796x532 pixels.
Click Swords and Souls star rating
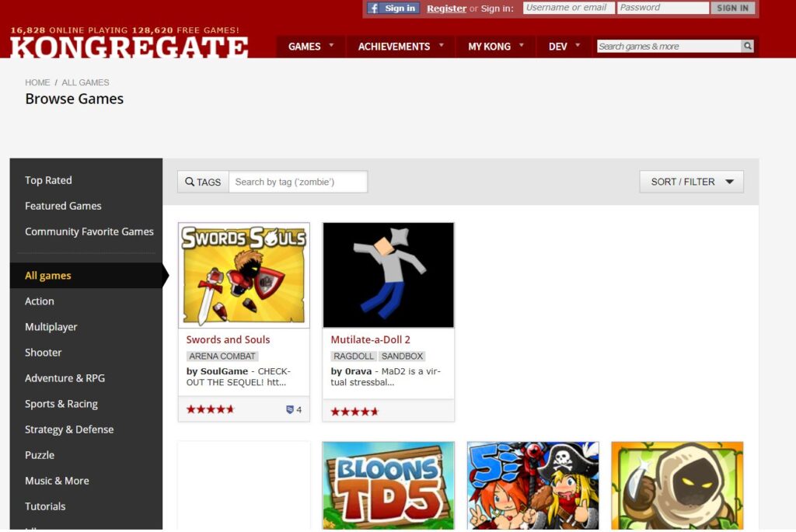click(210, 409)
